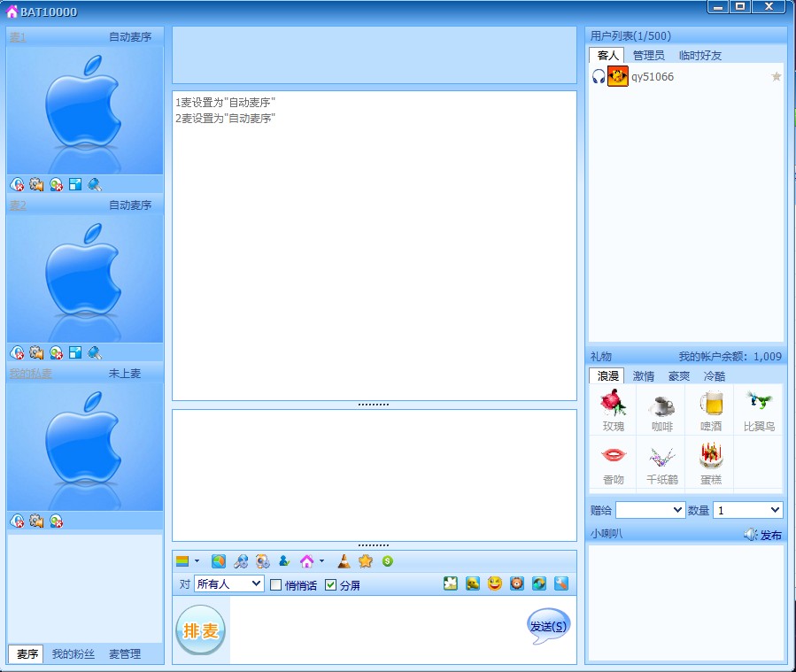Click the webcam settings toolbar icon
The width and height of the screenshot is (796, 672).
[x=262, y=560]
